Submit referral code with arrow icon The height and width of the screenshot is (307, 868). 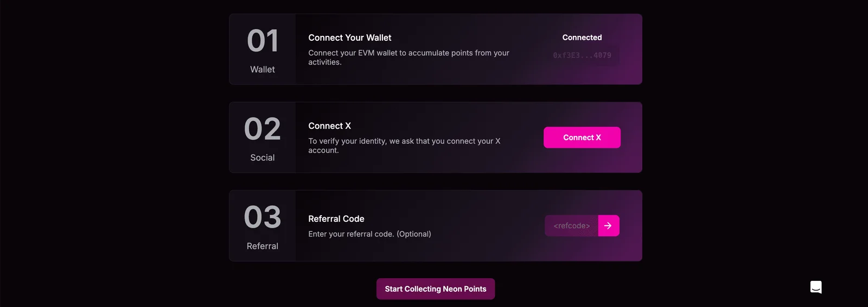coord(608,225)
